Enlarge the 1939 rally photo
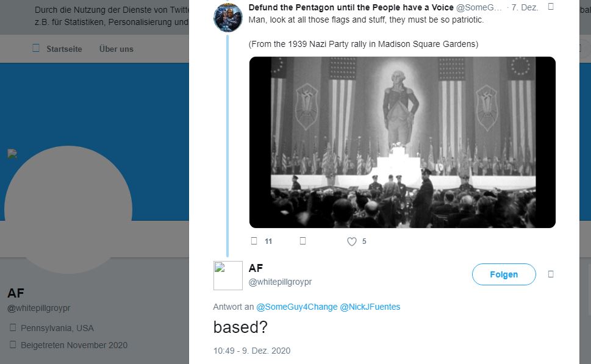This screenshot has width=591, height=364. (x=402, y=143)
